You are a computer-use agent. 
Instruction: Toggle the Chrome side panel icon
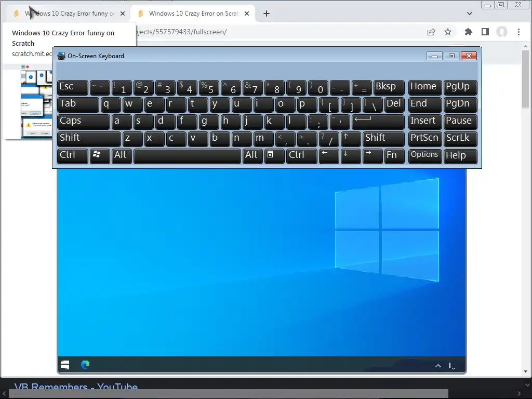(x=485, y=32)
